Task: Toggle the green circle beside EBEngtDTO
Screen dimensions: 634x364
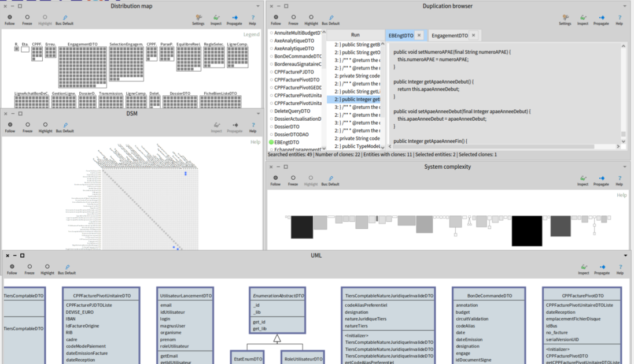Action: tap(271, 142)
